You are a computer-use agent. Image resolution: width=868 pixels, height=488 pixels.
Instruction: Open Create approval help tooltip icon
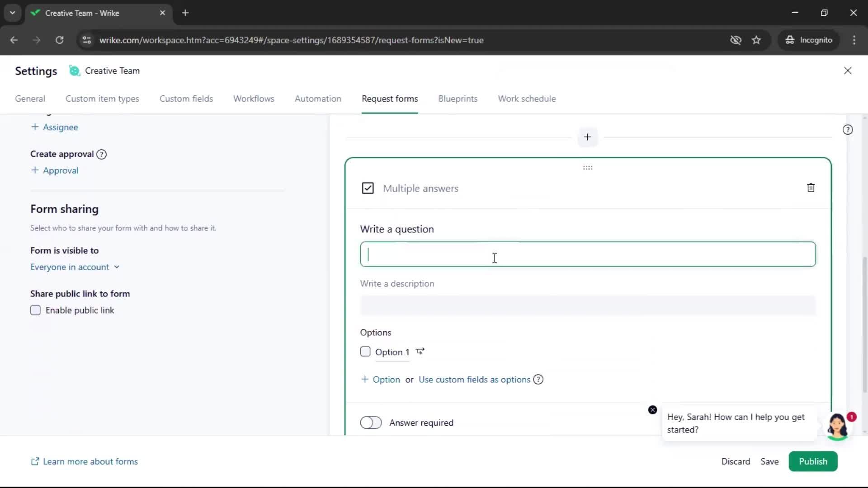pyautogui.click(x=102, y=154)
